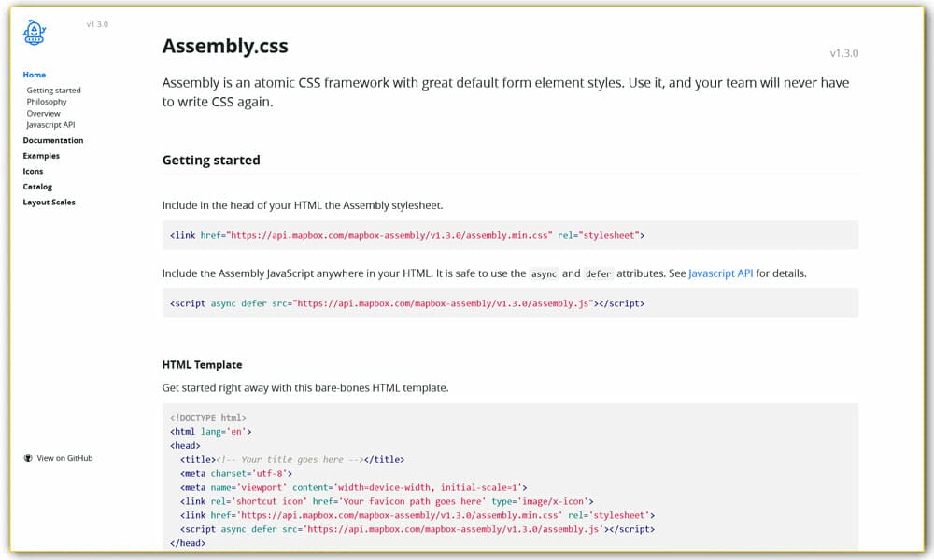Click the v1.3.0 version label near the title
Screen dimensions: 934x560
[x=845, y=53]
